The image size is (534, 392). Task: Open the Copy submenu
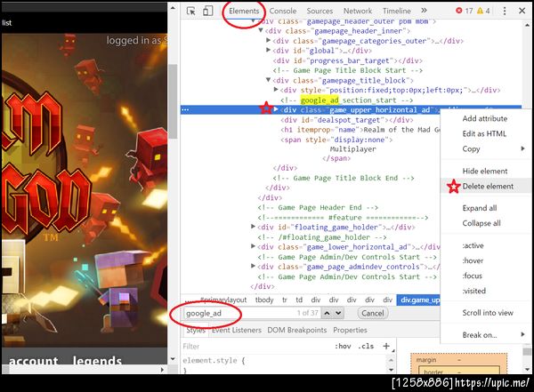tap(485, 148)
